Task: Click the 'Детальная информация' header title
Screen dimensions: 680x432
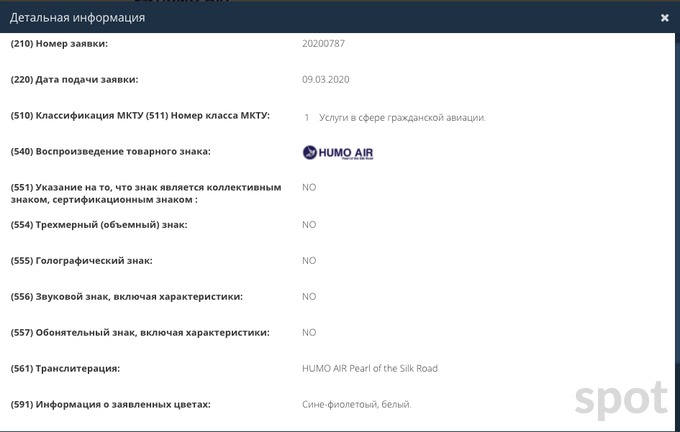Action: click(x=78, y=18)
